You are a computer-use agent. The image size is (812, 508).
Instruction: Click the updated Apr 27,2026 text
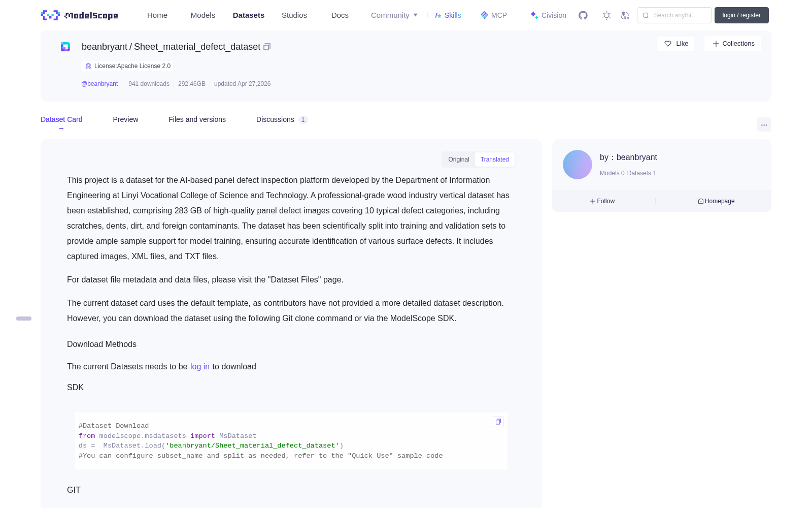pyautogui.click(x=242, y=84)
